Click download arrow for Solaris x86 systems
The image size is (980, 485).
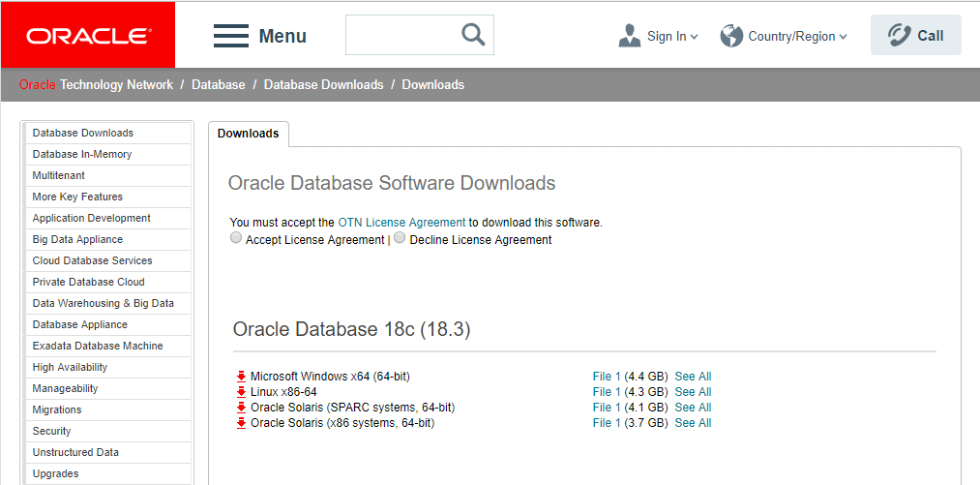pyautogui.click(x=242, y=423)
